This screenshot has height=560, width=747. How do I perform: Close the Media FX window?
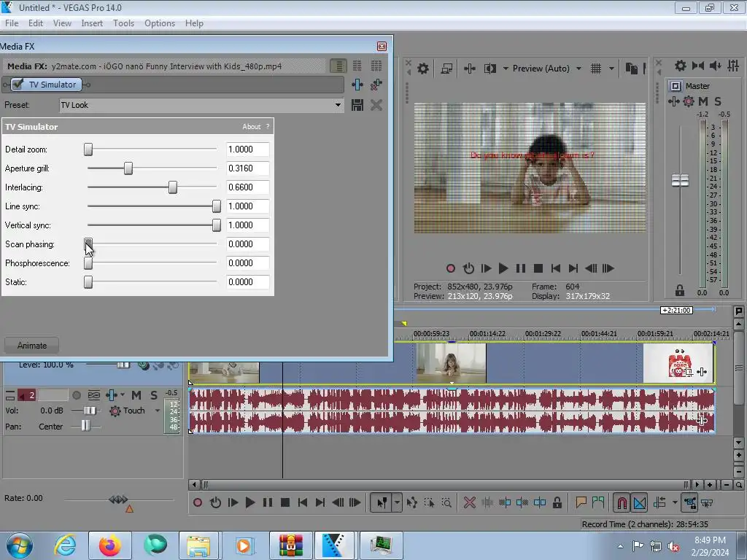(x=382, y=46)
